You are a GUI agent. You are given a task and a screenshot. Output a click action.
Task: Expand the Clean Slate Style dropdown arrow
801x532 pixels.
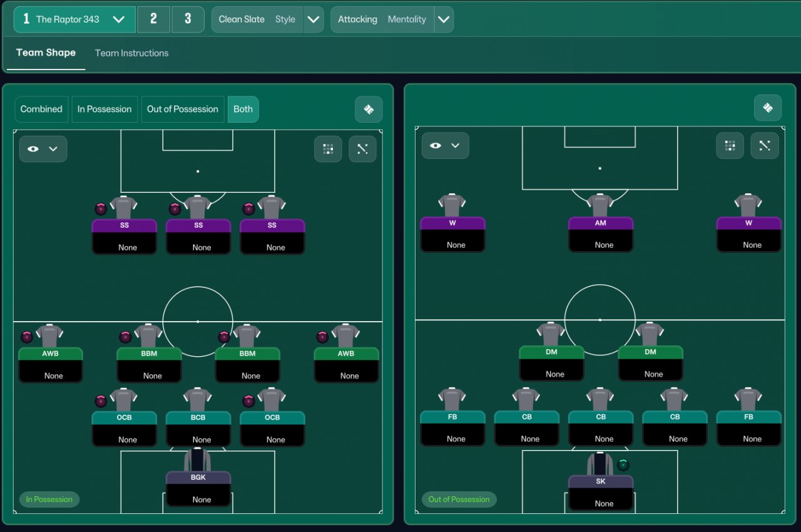(313, 19)
